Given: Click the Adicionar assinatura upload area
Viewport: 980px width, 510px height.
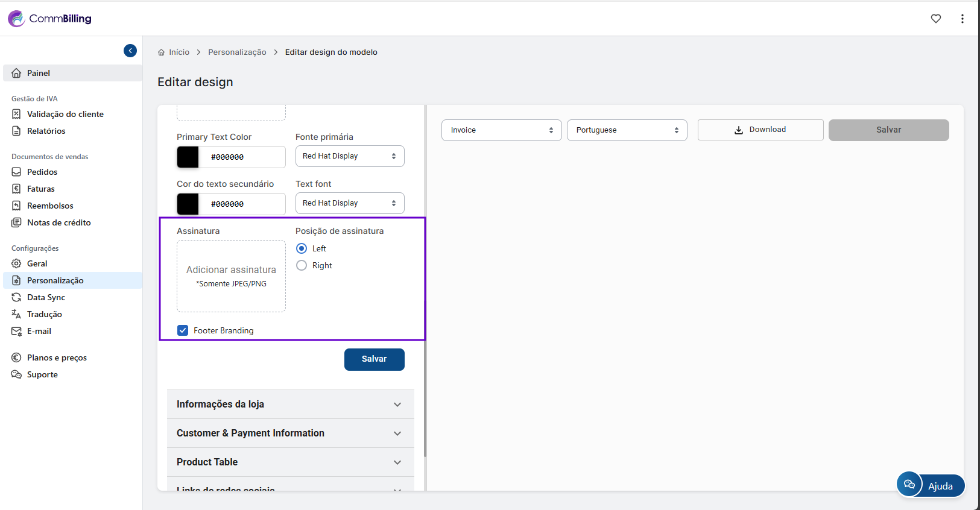Looking at the screenshot, I should tap(231, 276).
